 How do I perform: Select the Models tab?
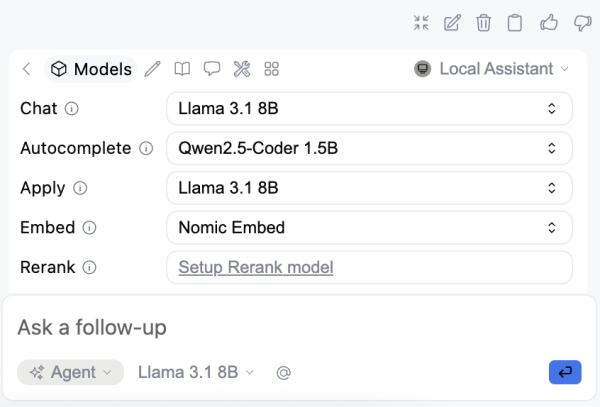[91, 69]
